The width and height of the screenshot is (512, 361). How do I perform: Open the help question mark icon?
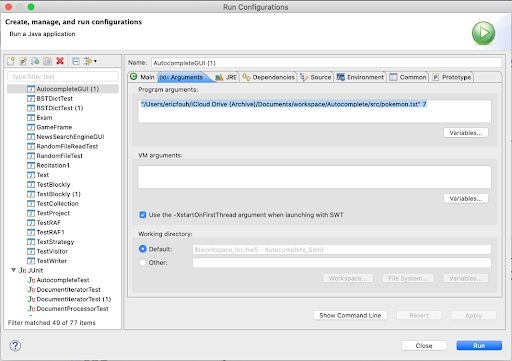point(15,346)
